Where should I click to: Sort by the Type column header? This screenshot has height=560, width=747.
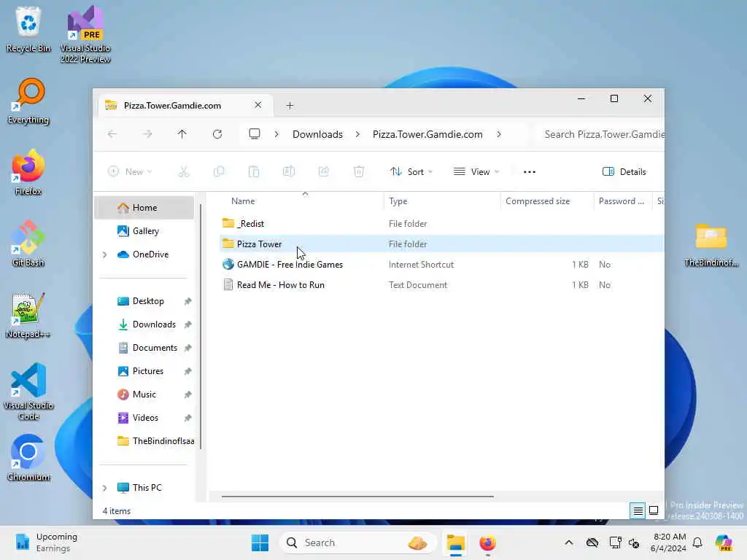pyautogui.click(x=442, y=201)
